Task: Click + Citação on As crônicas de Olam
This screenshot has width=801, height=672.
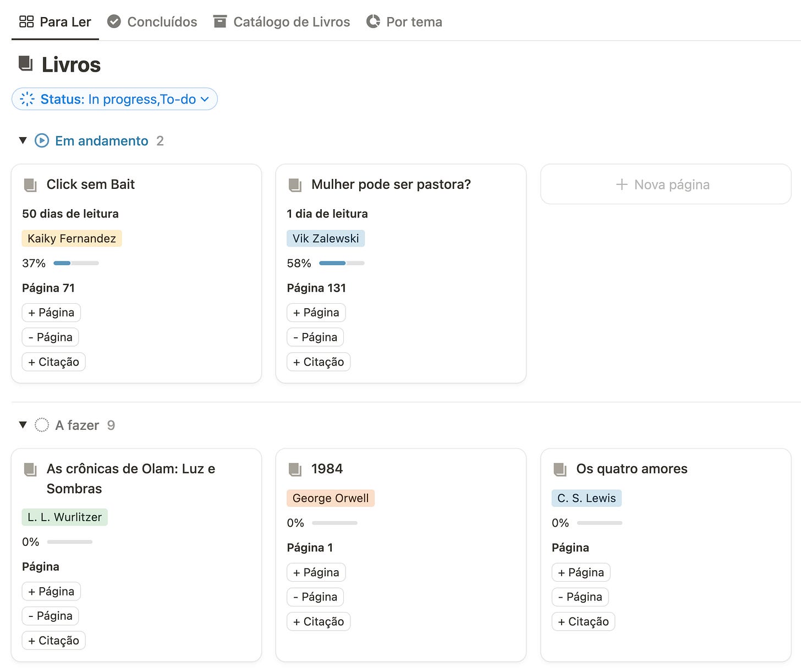Action: tap(54, 641)
